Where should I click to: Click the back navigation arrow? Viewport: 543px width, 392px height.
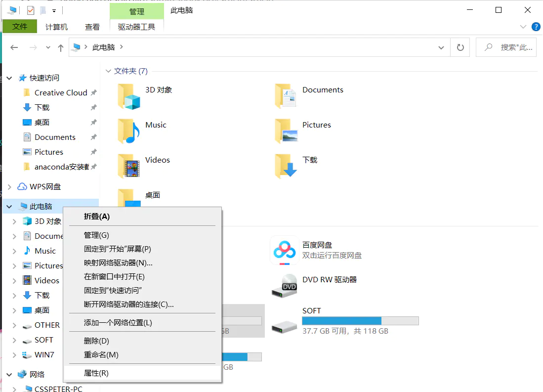coord(14,47)
